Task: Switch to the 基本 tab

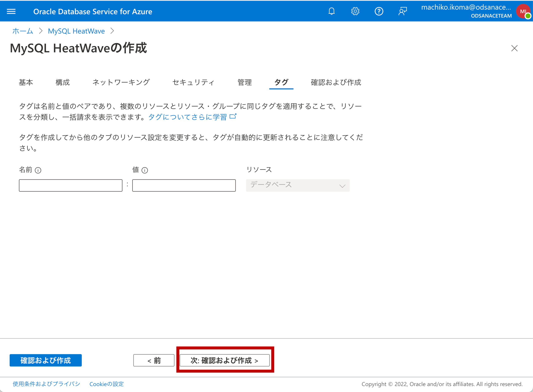Action: [26, 82]
